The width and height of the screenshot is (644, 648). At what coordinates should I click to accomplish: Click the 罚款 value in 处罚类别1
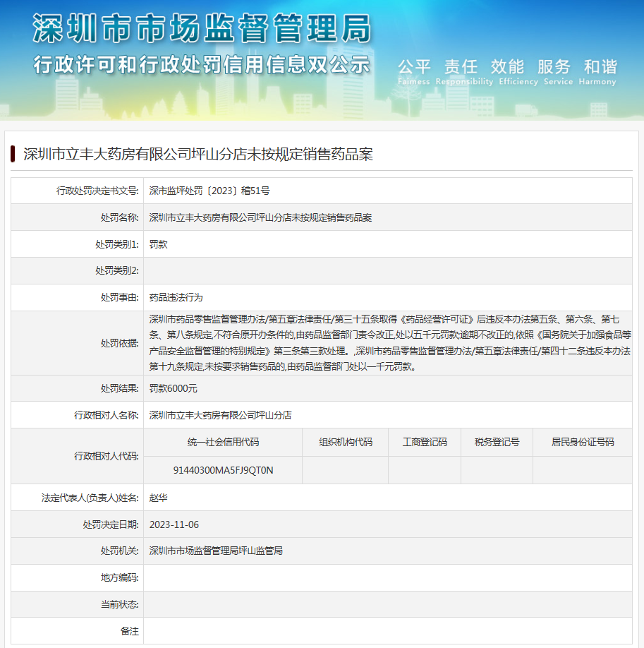pyautogui.click(x=158, y=244)
